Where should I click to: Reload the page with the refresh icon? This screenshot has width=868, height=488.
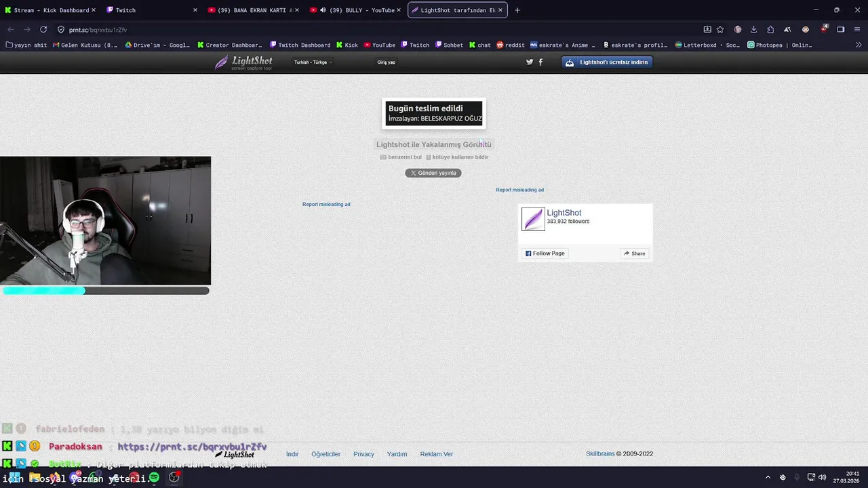43,30
